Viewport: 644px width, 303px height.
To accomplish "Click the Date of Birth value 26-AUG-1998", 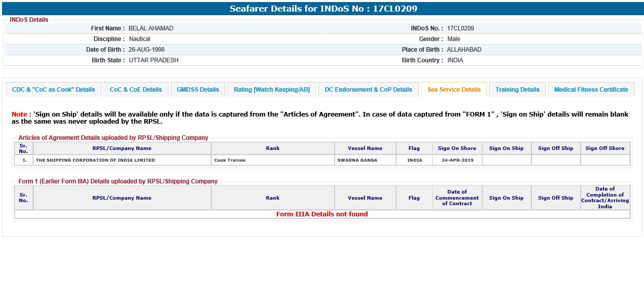I will (x=146, y=50).
